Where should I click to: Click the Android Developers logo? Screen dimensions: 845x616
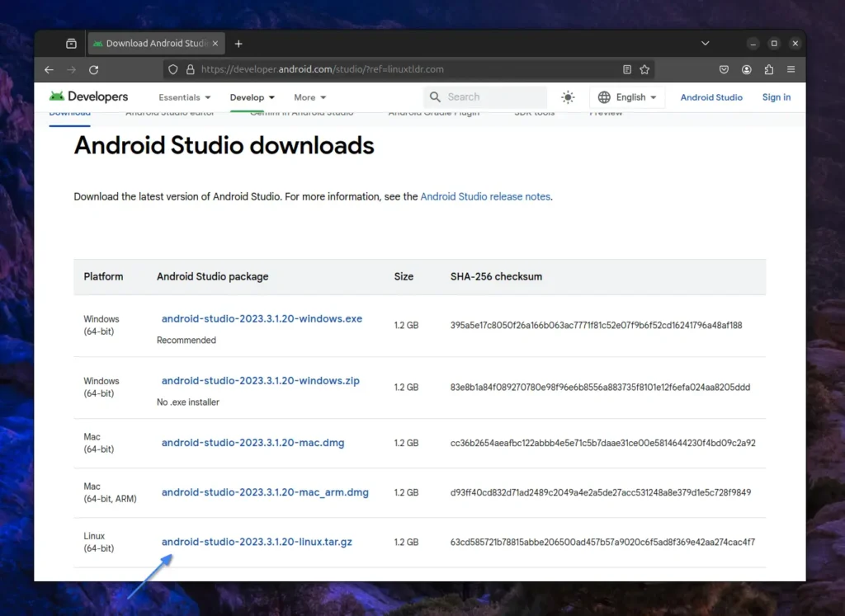click(88, 97)
